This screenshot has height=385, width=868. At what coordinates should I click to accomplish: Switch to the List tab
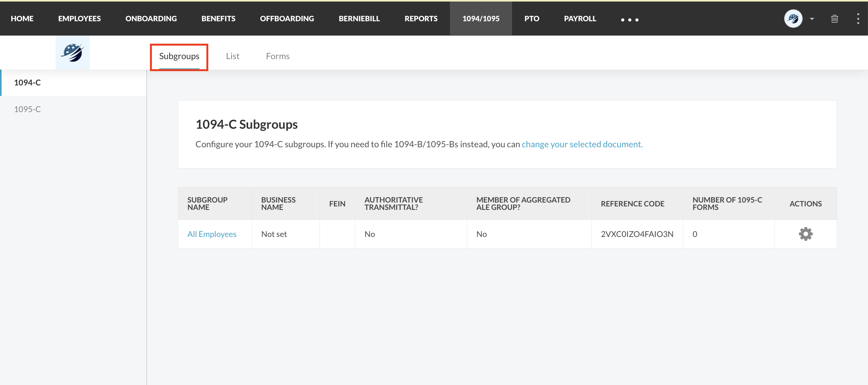pos(233,56)
